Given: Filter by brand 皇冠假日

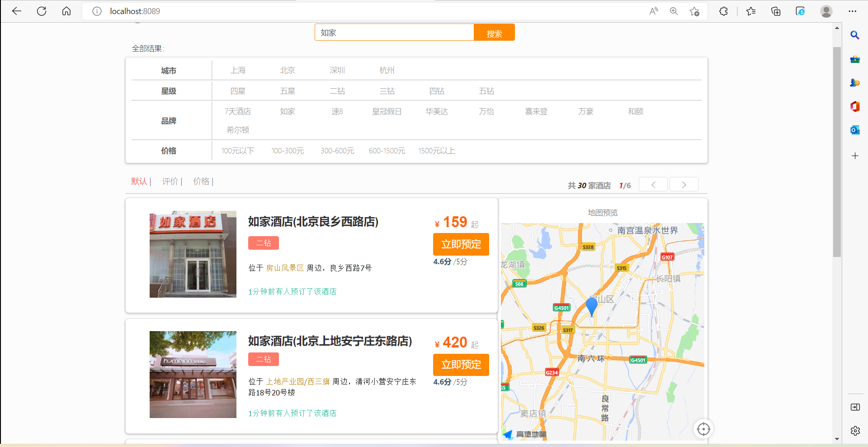Looking at the screenshot, I should 387,111.
